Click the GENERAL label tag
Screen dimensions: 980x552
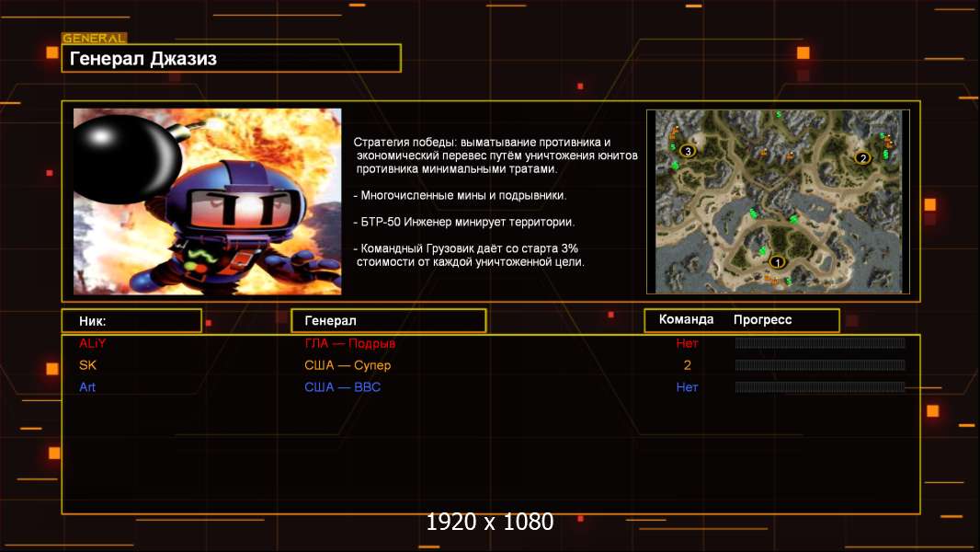point(95,38)
